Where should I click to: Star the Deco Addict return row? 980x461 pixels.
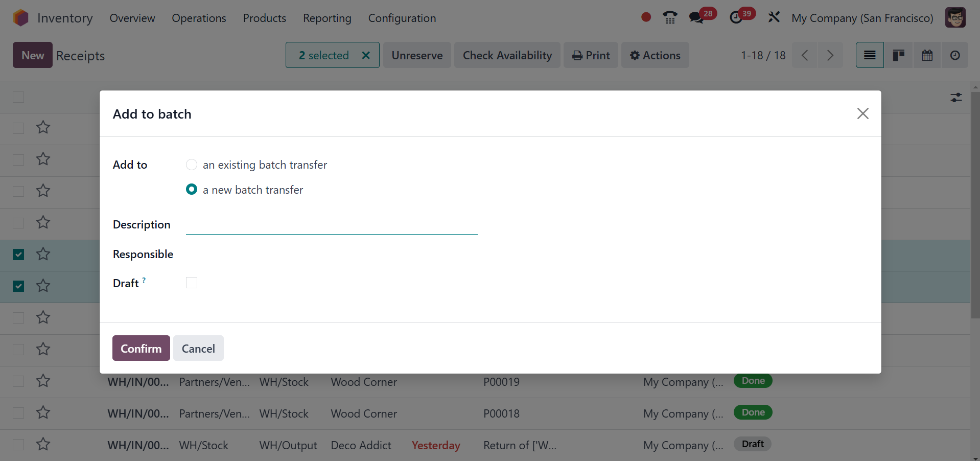click(43, 444)
